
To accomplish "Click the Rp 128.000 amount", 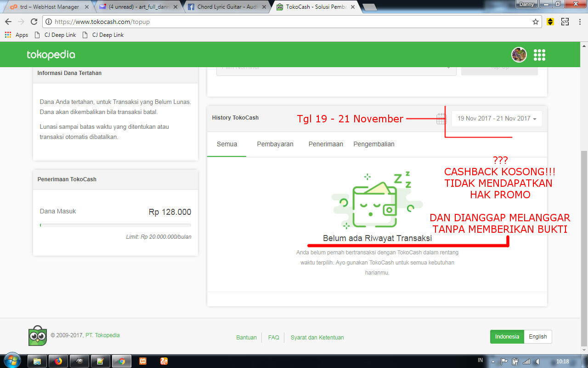I will [170, 212].
